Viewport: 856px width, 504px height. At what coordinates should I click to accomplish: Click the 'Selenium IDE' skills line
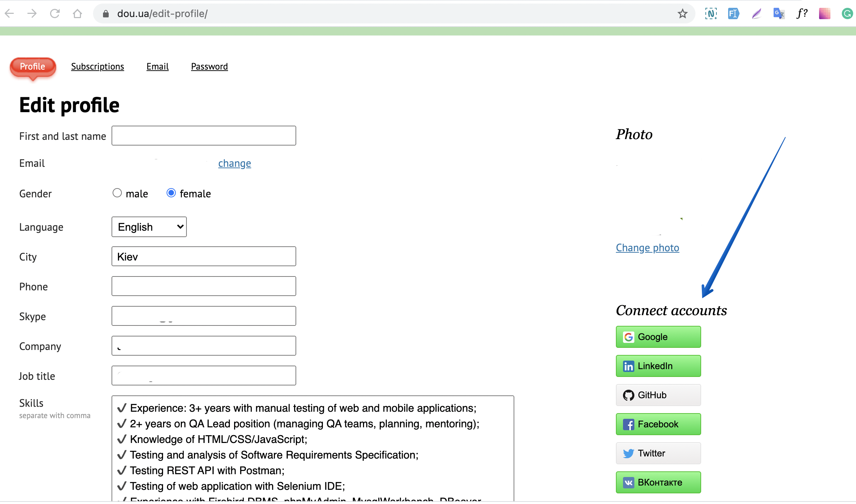(x=231, y=486)
